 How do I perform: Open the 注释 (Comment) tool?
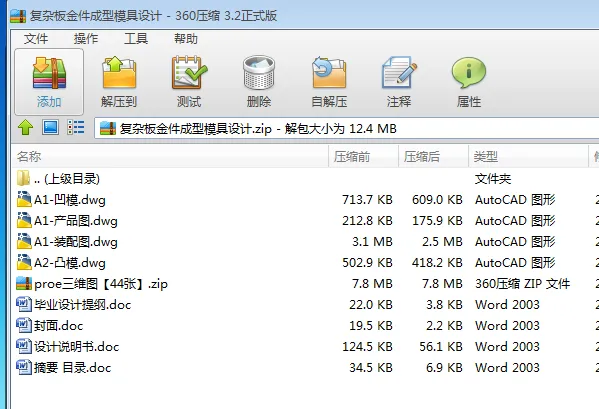coord(399,73)
